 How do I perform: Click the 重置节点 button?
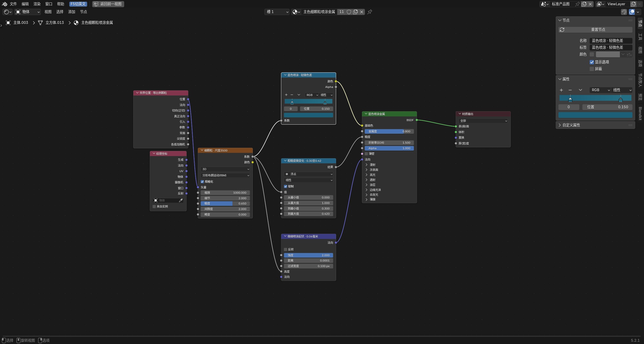[595, 30]
